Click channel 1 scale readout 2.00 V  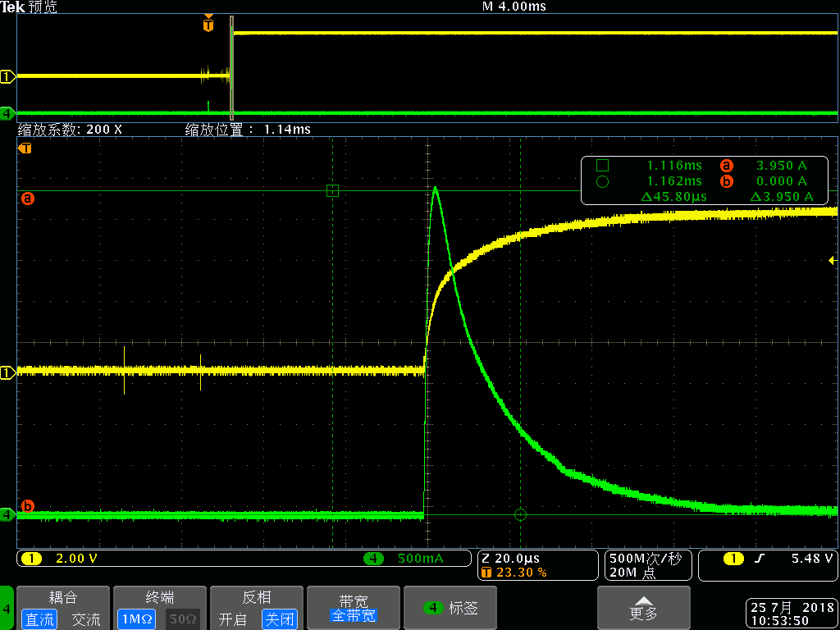click(x=76, y=558)
